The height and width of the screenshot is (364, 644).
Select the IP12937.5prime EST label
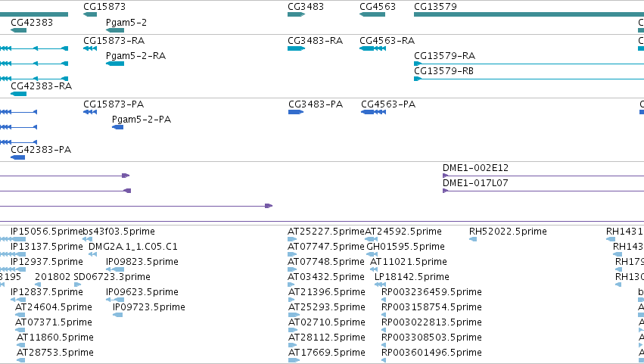tap(46, 262)
